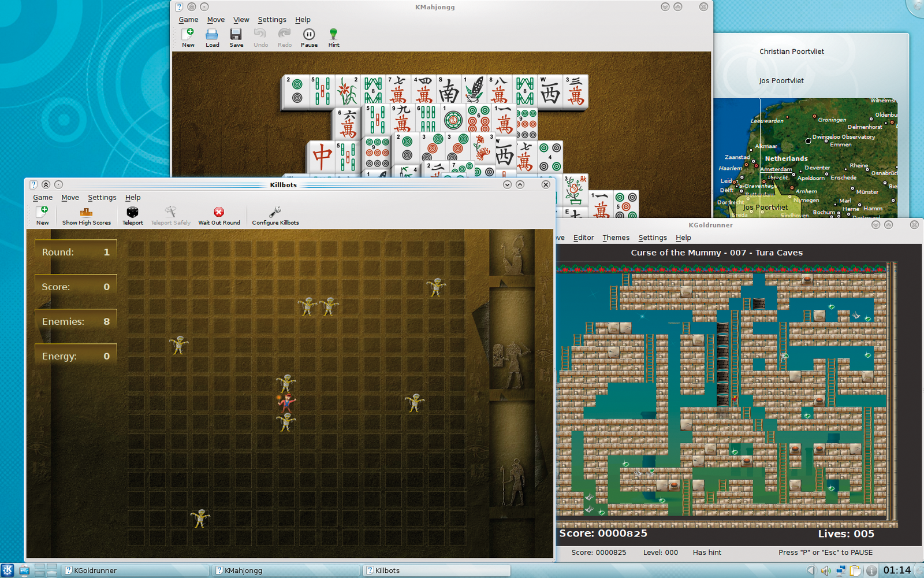Click the hero character in Killbots grid
Screen dimensions: 924x578
[x=286, y=402]
